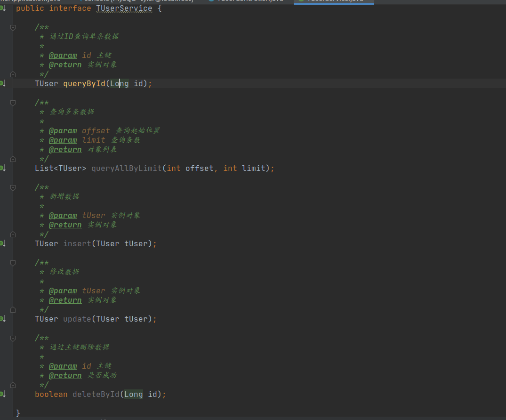Collapse the javadoc comment above insert method
Image resolution: width=506 pixels, height=420 pixels.
click(13, 187)
